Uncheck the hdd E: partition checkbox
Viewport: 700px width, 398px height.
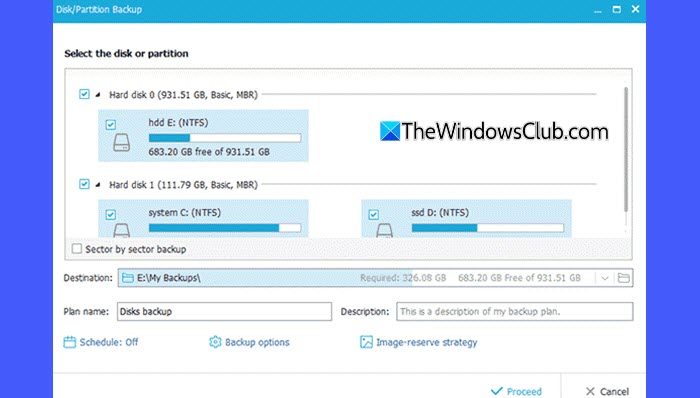tap(111, 124)
